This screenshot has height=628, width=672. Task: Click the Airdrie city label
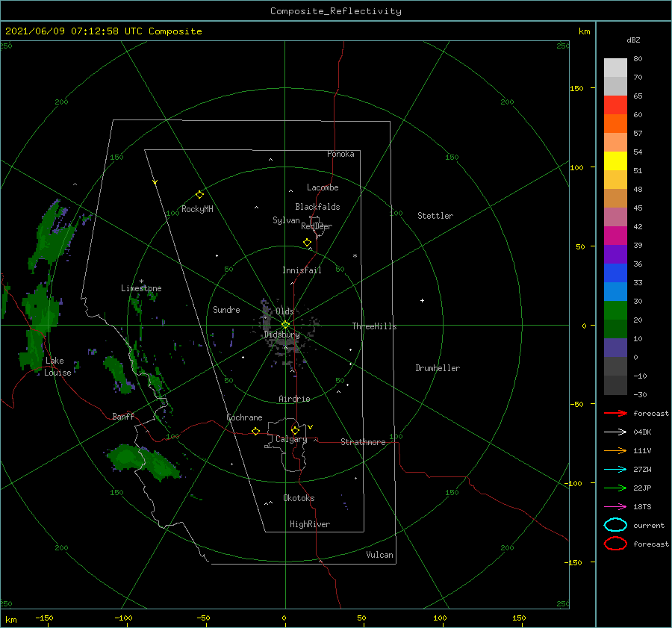[x=294, y=399]
